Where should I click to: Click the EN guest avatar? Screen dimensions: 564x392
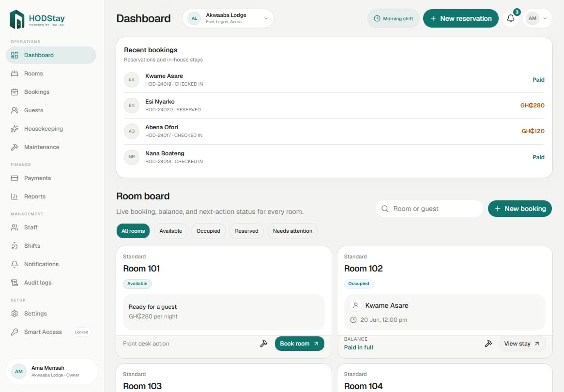(x=132, y=106)
